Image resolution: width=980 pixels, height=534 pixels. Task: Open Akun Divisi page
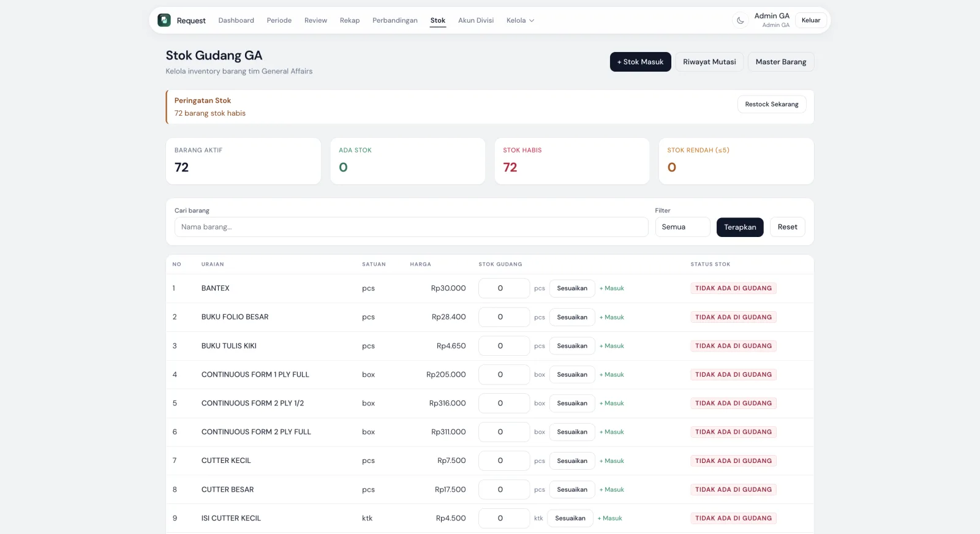[x=476, y=20]
